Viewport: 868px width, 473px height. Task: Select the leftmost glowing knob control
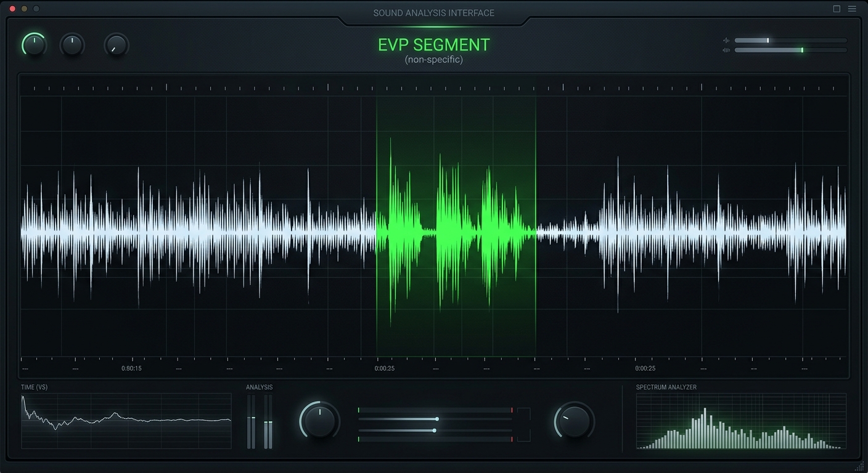click(x=33, y=44)
